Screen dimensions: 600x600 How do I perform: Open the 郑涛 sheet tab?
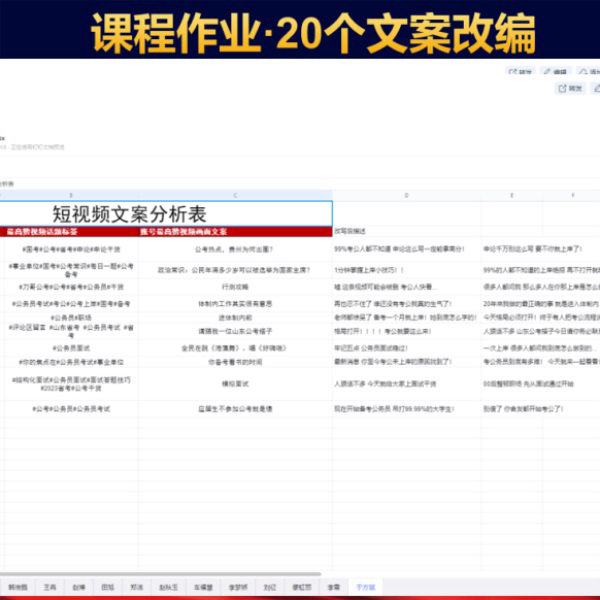tap(137, 588)
